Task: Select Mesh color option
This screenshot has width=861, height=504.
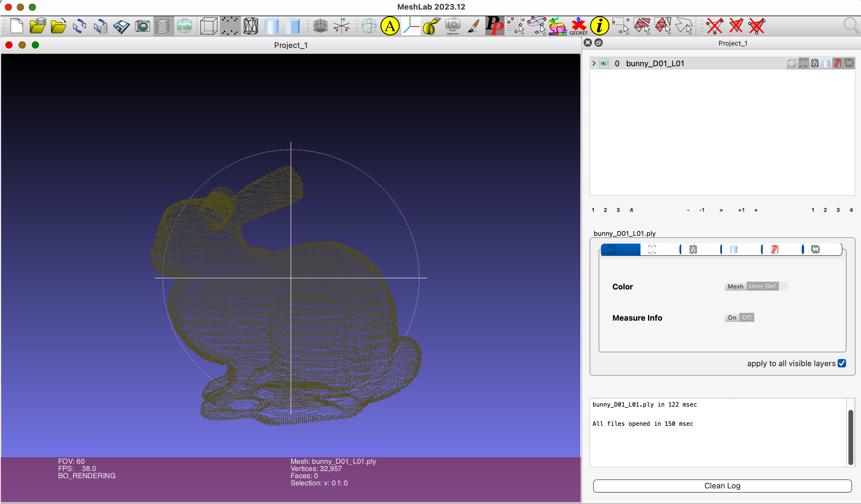Action: [x=735, y=286]
